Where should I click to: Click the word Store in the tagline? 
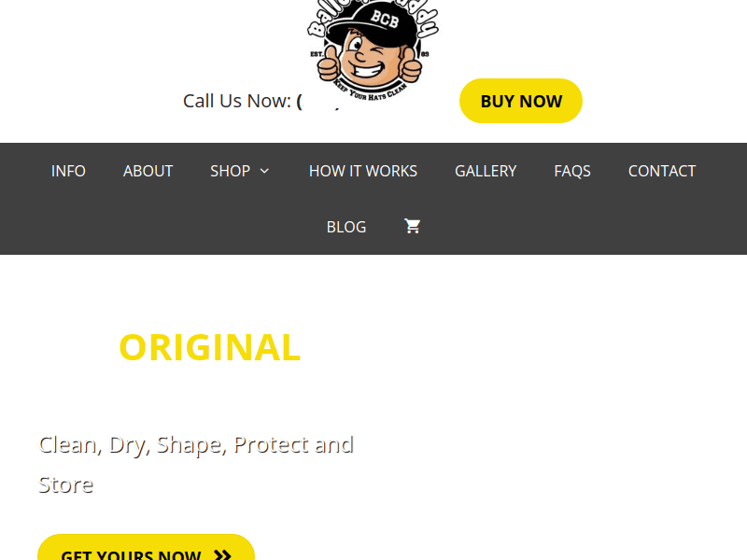(x=65, y=484)
